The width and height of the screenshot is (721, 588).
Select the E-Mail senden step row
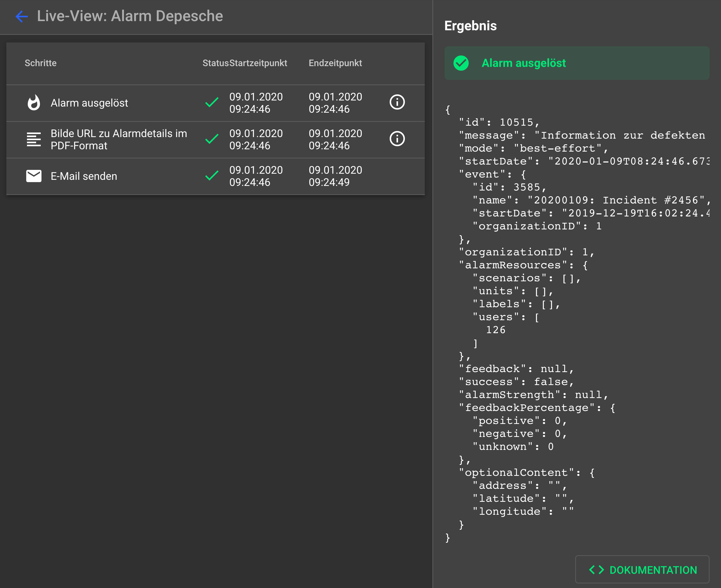pos(84,176)
